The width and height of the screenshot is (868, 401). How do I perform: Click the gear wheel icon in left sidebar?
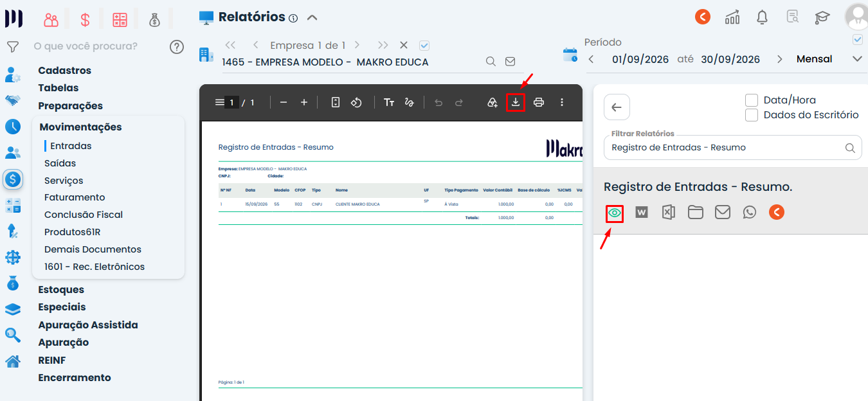[12, 258]
